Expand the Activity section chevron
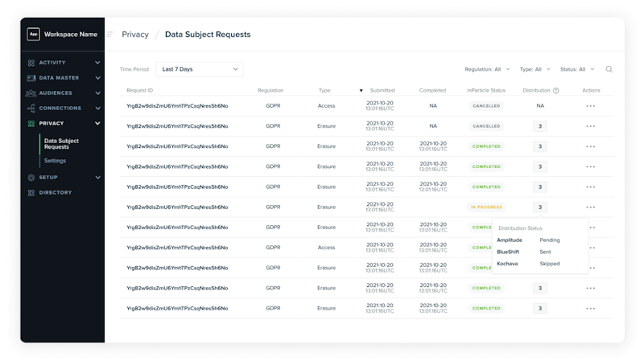The image size is (644, 361). tap(97, 63)
